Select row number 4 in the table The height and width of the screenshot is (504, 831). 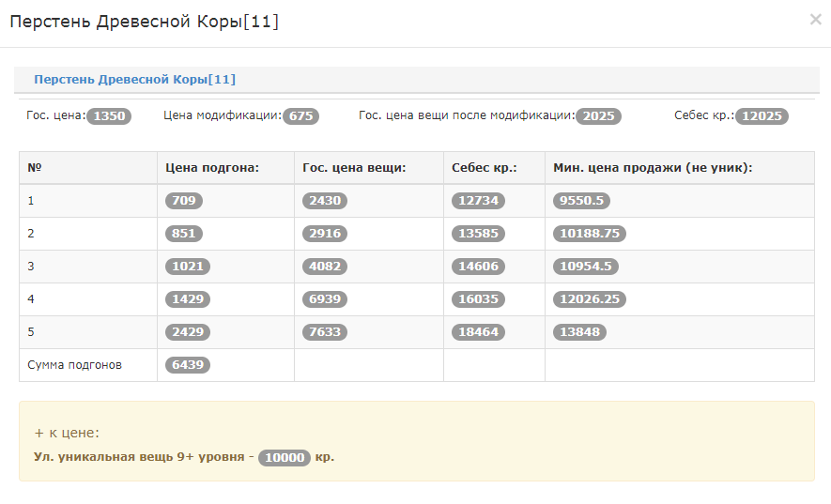point(31,299)
